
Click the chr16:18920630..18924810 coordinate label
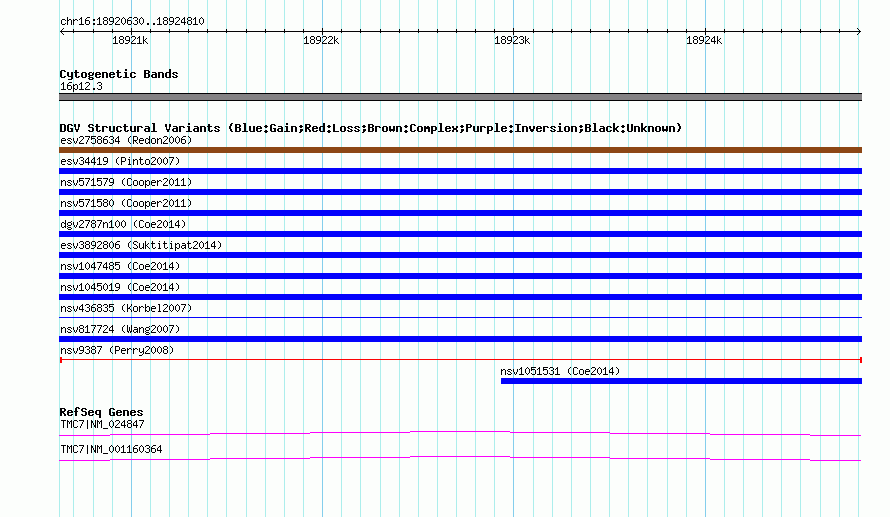(x=132, y=21)
